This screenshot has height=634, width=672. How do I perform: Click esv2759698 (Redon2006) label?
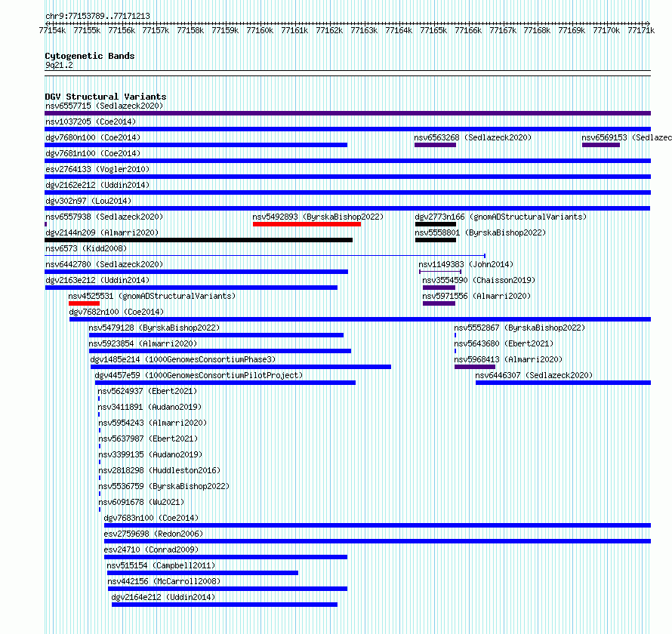click(x=153, y=534)
